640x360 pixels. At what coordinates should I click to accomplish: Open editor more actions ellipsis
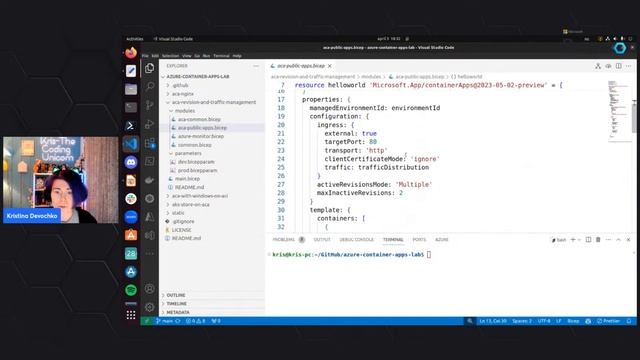coord(629,66)
